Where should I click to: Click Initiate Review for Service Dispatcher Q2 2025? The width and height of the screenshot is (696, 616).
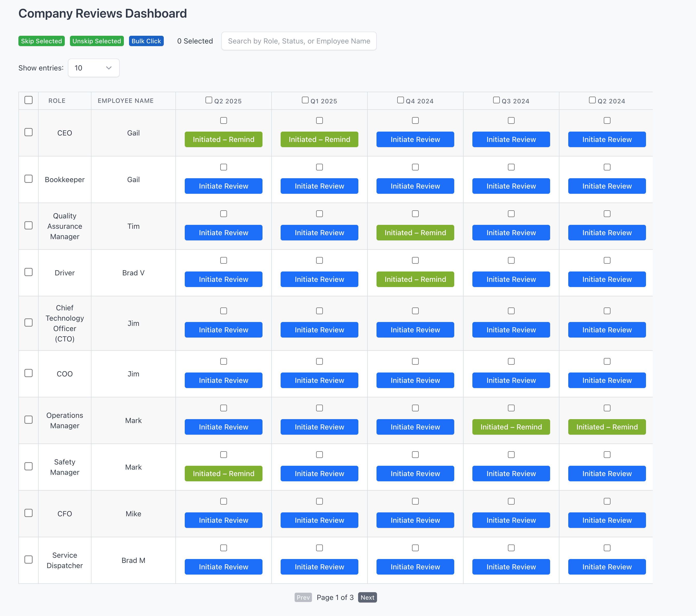(x=223, y=567)
